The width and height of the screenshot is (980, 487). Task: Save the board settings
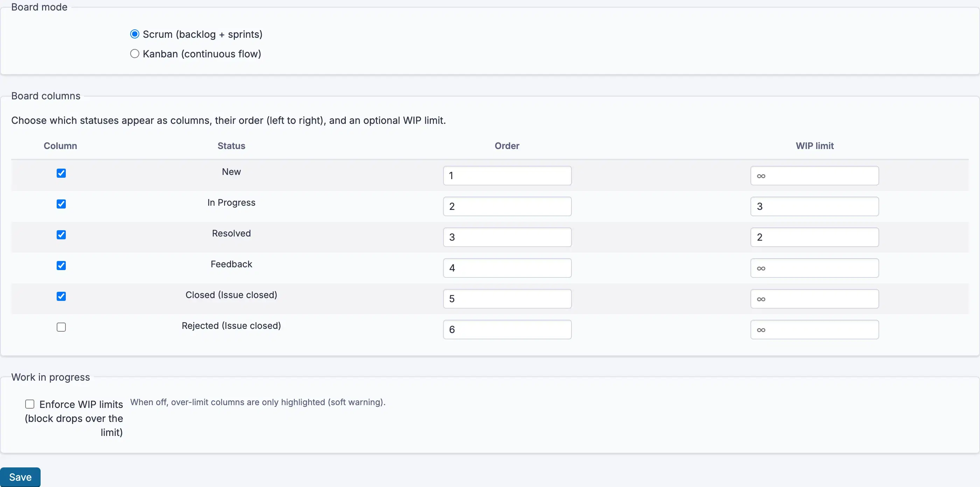(20, 477)
